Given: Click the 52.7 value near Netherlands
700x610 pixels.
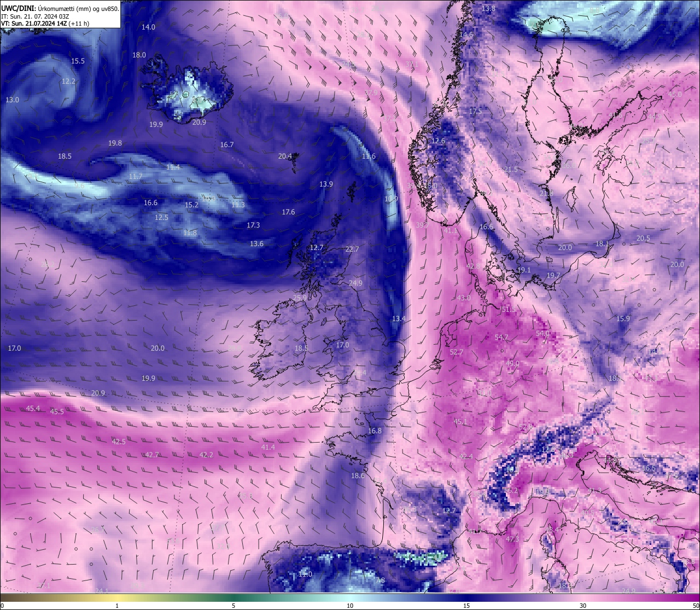Looking at the screenshot, I should tap(457, 352).
